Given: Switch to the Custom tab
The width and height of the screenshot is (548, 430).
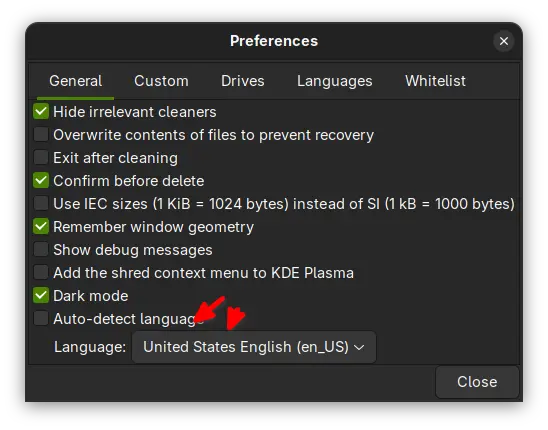Looking at the screenshot, I should (161, 81).
